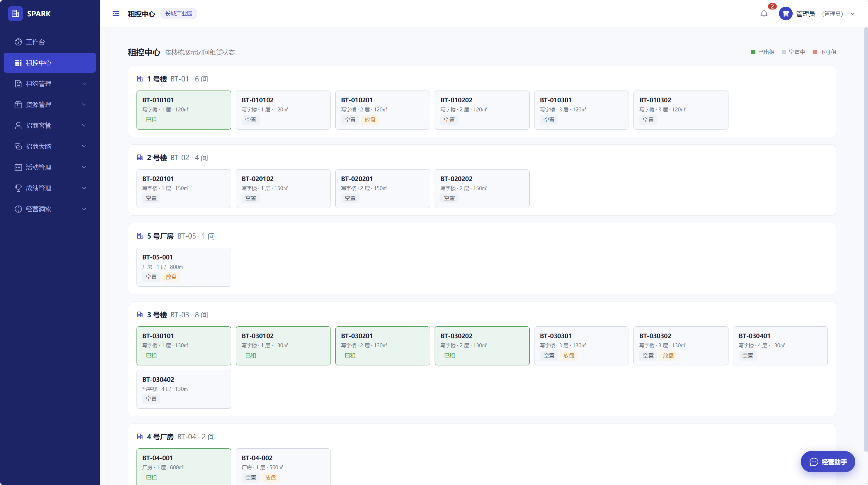The width and height of the screenshot is (868, 485).
Task: Click the 工作台 dashboard icon
Action: (x=18, y=42)
